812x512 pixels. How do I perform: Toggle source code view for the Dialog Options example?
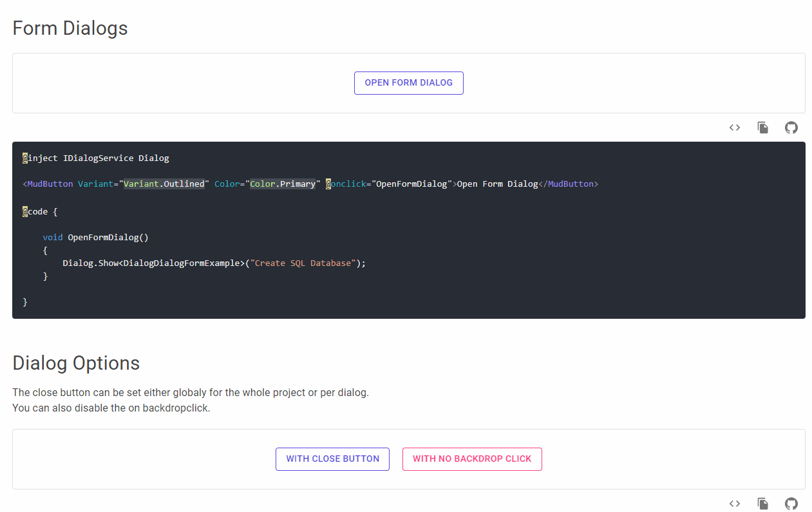pos(734,503)
